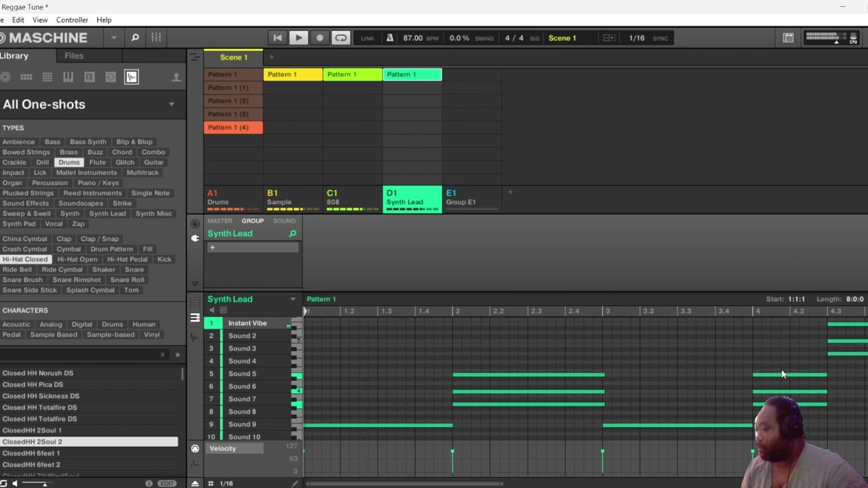Select the Instant Vibe sound slot
This screenshot has width=868, height=488.
pos(248,323)
